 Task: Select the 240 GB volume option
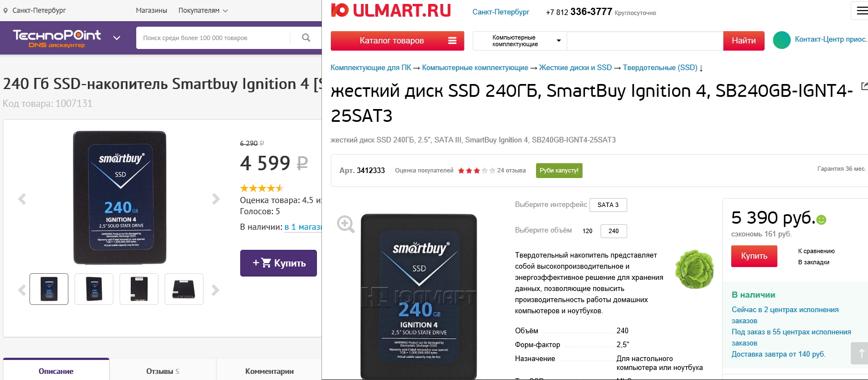click(613, 231)
